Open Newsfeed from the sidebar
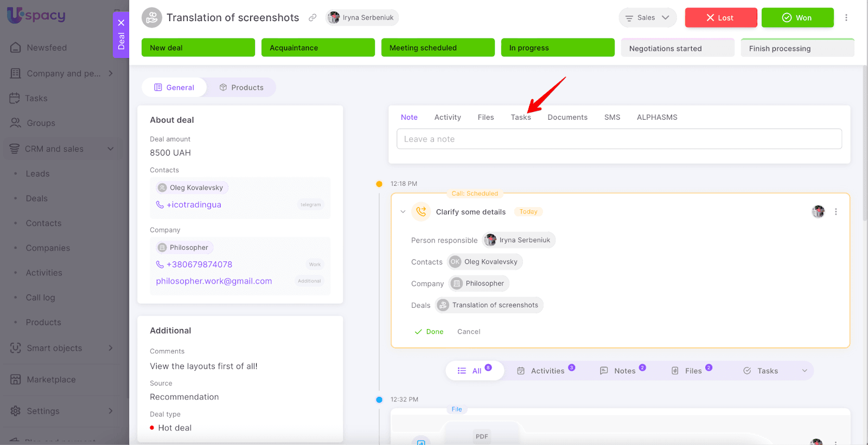This screenshot has height=445, width=868. (47, 48)
